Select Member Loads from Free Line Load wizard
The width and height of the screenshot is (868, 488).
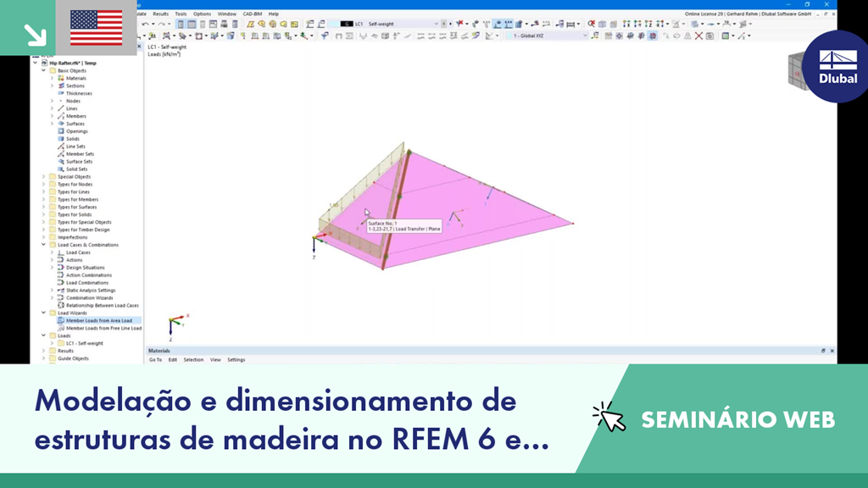[x=102, y=326]
